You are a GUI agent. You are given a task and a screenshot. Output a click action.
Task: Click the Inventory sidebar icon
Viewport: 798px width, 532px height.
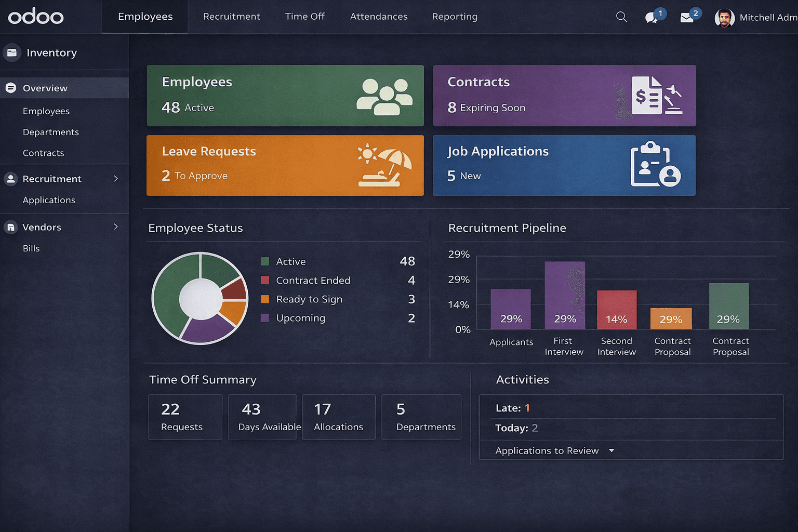click(12, 52)
